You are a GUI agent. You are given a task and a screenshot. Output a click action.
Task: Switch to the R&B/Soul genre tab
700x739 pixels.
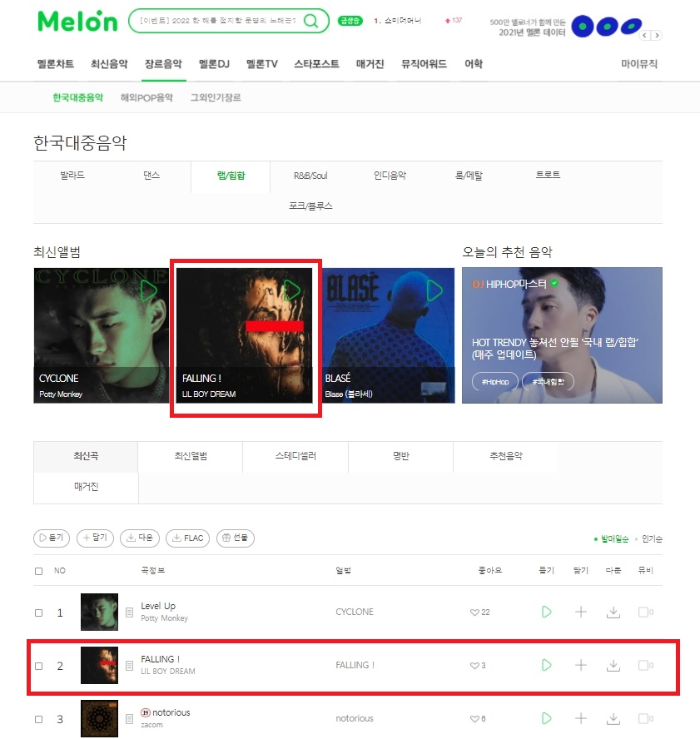point(310,176)
